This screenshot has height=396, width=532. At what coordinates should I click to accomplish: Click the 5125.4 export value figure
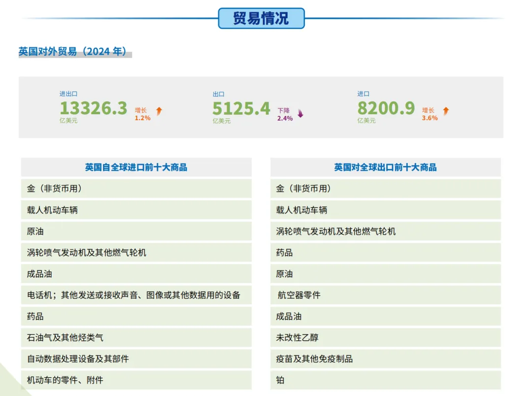pyautogui.click(x=241, y=108)
